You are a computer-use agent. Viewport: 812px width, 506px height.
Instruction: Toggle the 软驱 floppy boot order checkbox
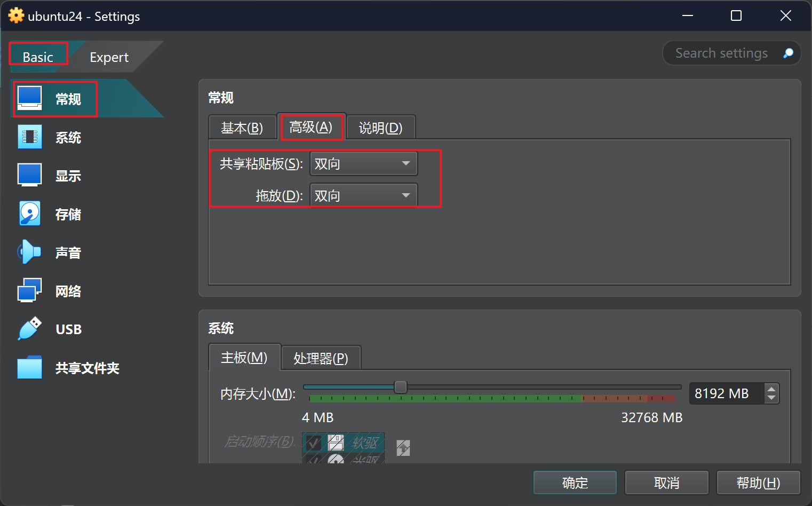point(314,442)
